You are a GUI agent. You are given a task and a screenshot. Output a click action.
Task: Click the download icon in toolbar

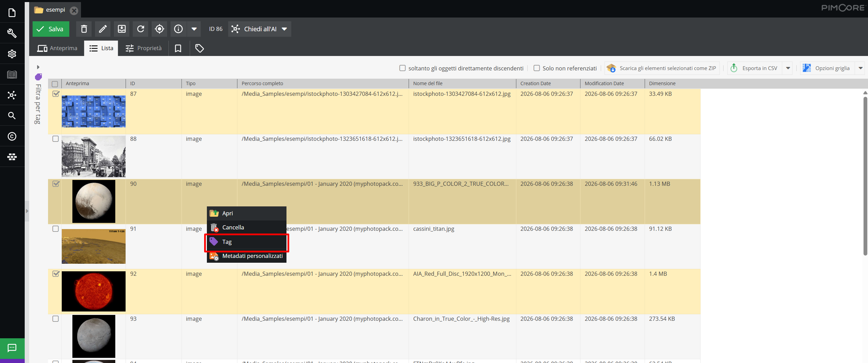121,29
